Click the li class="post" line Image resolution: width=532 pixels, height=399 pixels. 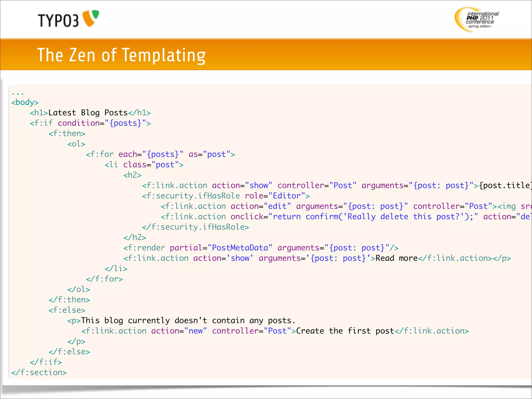[144, 165]
